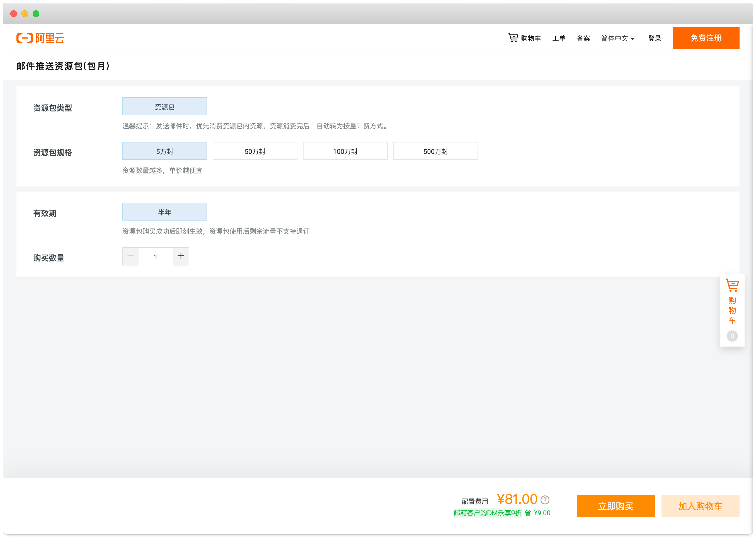Open the 工单 menu item
Screen dimensions: 756x537
tap(559, 38)
